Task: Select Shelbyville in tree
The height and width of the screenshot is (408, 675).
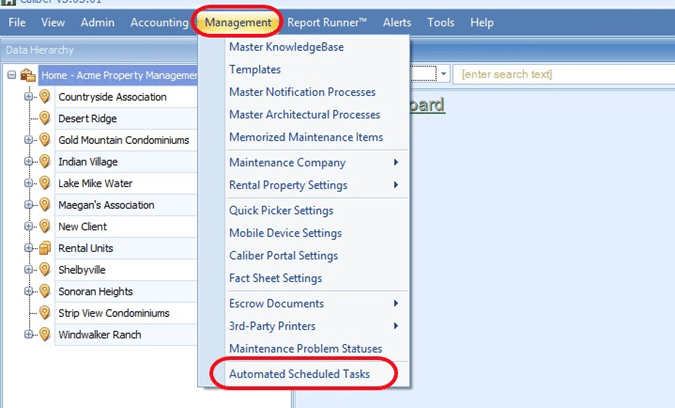Action: [82, 270]
